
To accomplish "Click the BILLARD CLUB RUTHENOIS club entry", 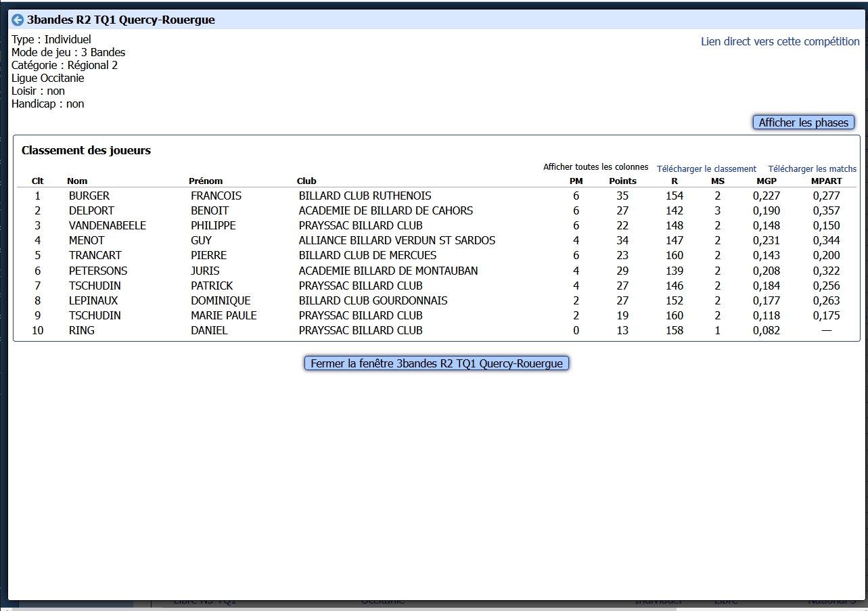I will pos(365,196).
